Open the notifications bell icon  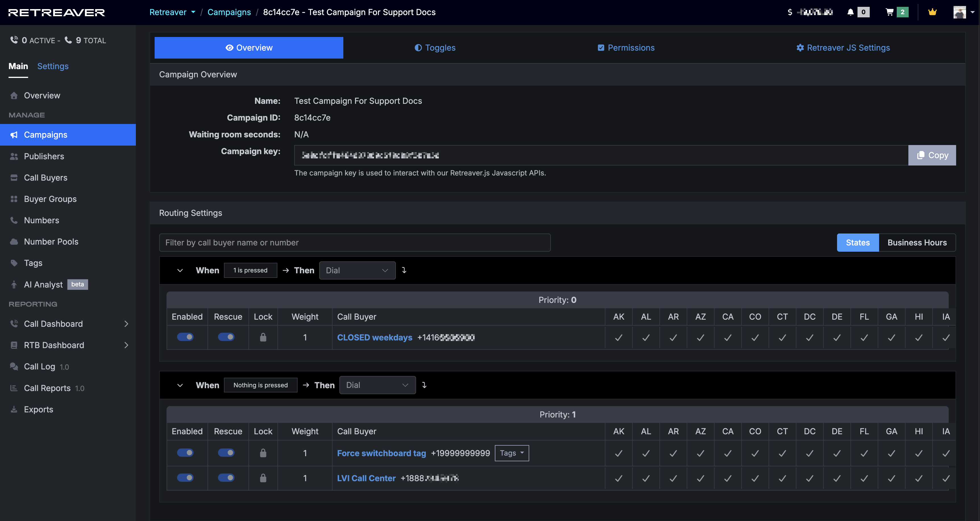(851, 12)
